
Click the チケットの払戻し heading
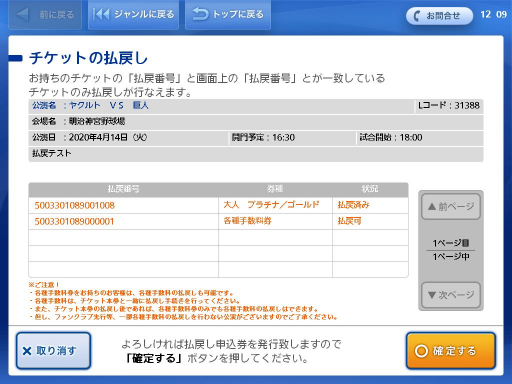[88, 58]
